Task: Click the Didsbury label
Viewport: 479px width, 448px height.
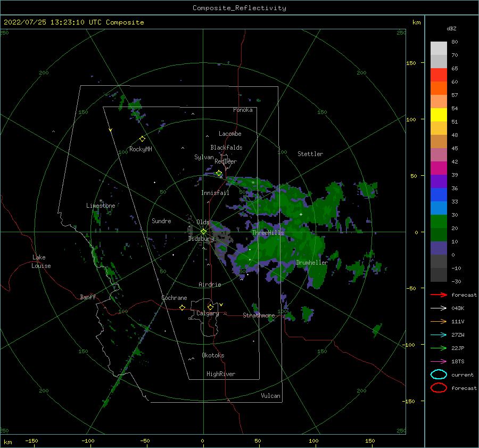Action: click(201, 239)
